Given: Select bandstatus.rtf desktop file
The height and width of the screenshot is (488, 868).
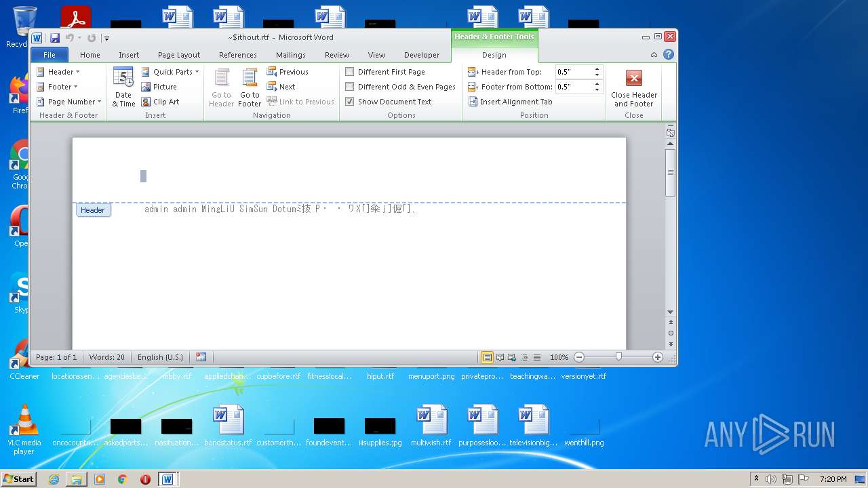Looking at the screenshot, I should click(x=228, y=427).
